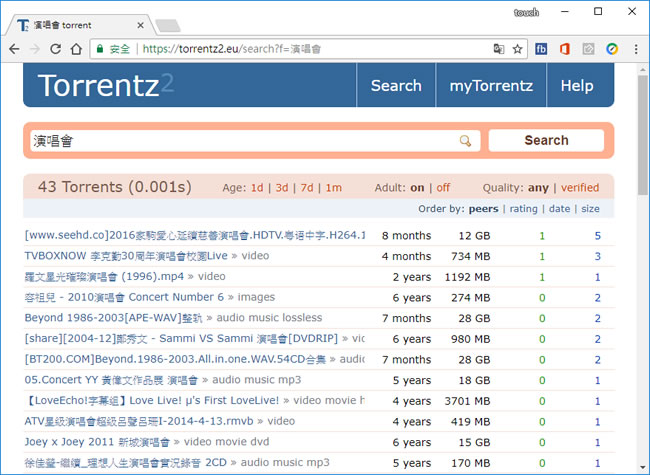Click the browser back arrow
The image size is (650, 475).
pyautogui.click(x=14, y=48)
